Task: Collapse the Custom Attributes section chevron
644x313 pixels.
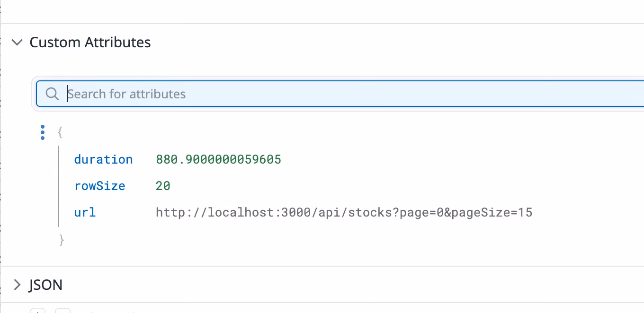Action: point(17,43)
